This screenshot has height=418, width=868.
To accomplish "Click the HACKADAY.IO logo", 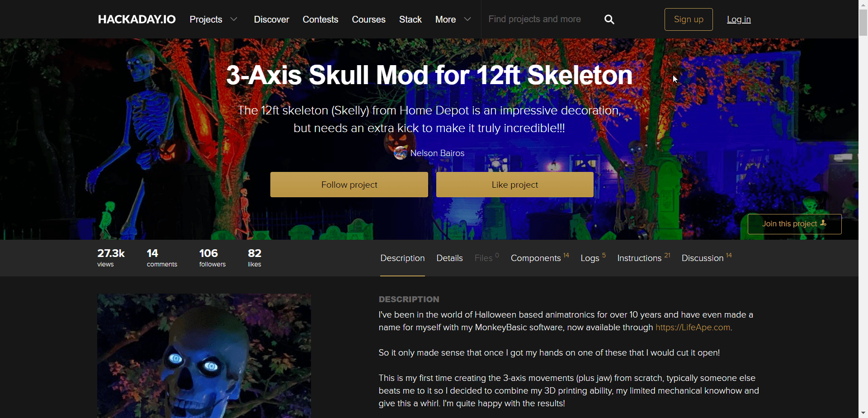I will pyautogui.click(x=137, y=19).
